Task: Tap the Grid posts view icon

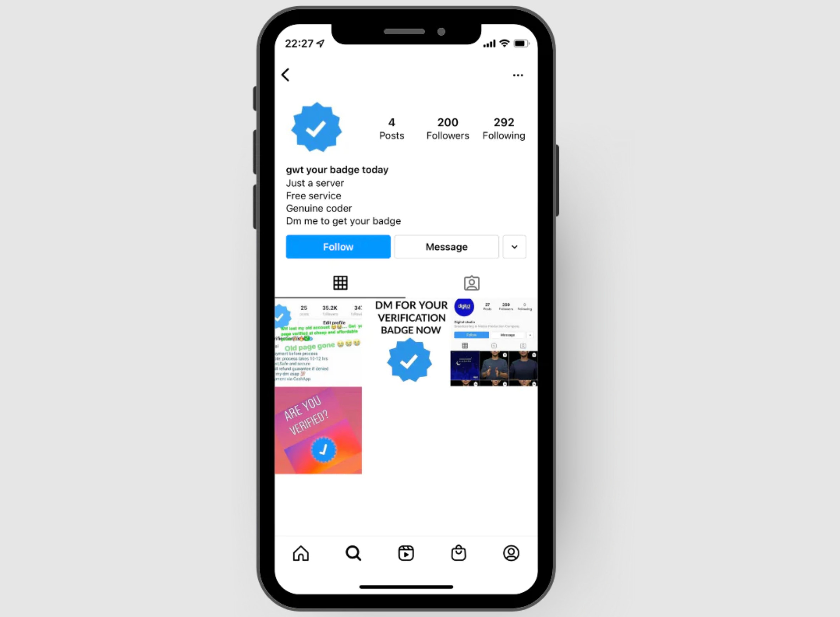Action: tap(341, 283)
